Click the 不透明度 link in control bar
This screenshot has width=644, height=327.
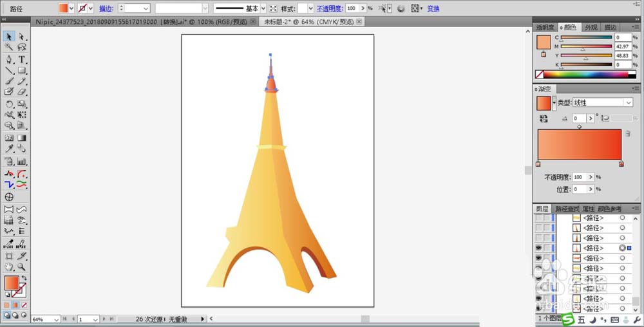click(329, 8)
